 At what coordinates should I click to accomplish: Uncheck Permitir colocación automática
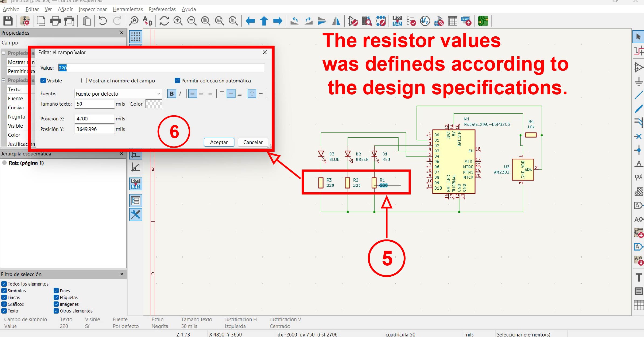tap(177, 81)
